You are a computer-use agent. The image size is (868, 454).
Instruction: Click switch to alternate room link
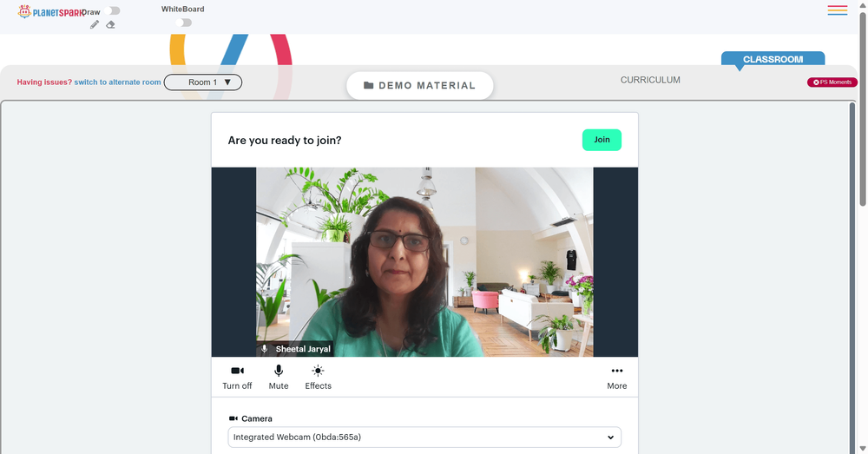(117, 82)
